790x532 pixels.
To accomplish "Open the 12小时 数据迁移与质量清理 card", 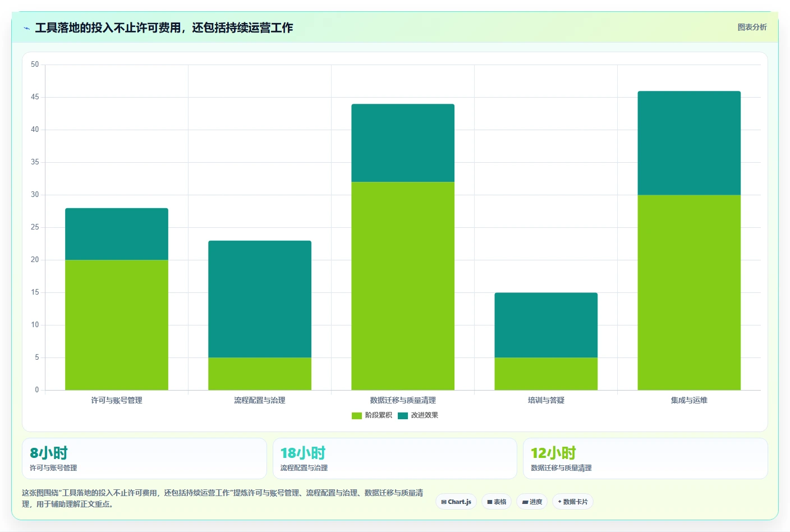I will (x=645, y=458).
